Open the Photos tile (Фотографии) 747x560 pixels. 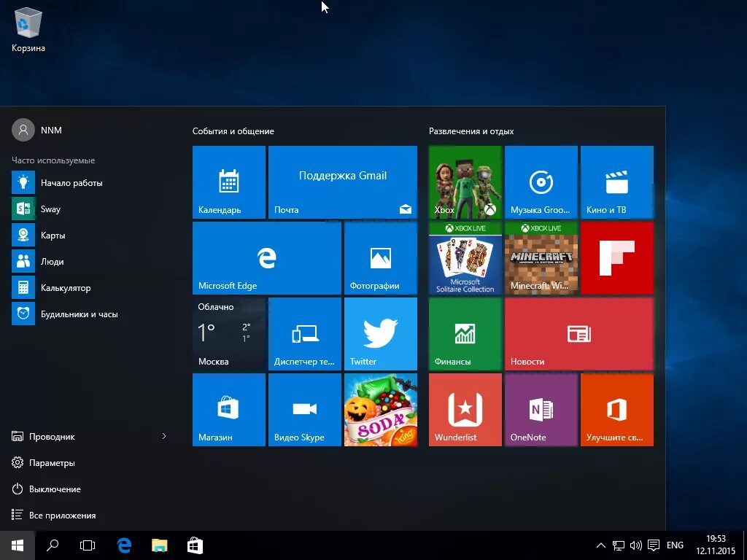coord(381,258)
